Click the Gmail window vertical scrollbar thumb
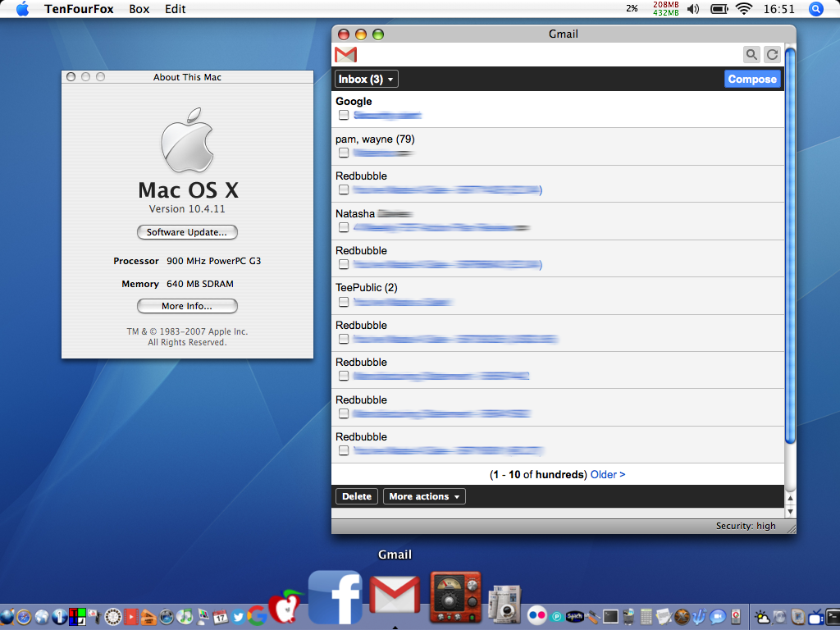Screen dimensions: 840x630 point(790,245)
